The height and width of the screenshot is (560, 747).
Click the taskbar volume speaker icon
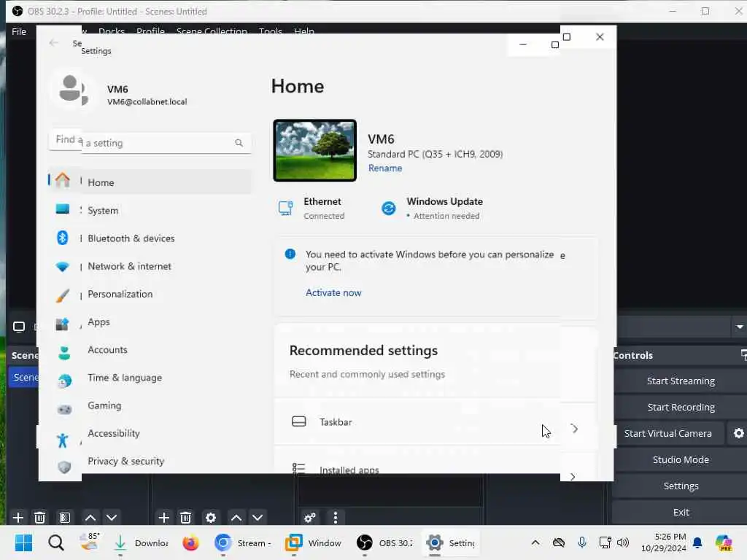pos(623,542)
